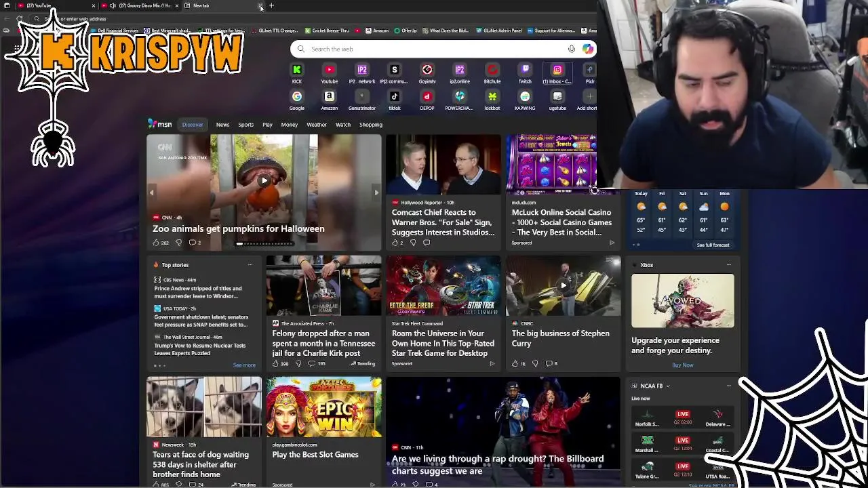Show previous slide in featured carousel
Viewport: 868px width, 488px height.
pyautogui.click(x=152, y=192)
